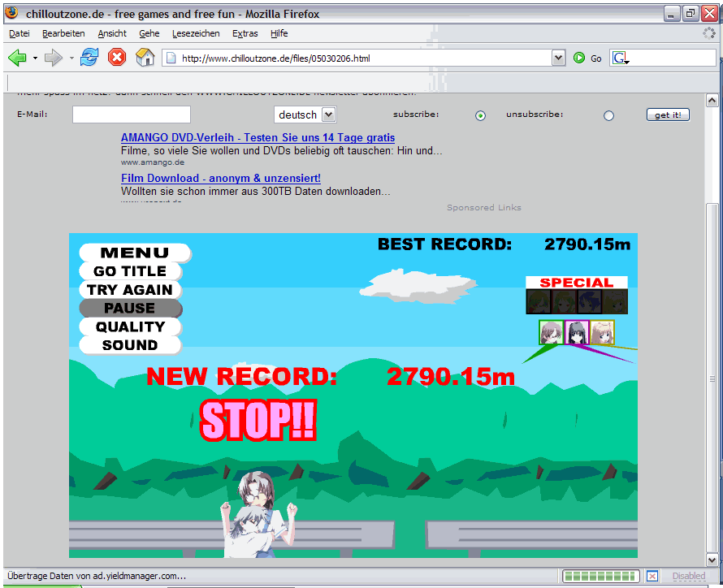
Task: Click the scrollbar down arrow
Action: click(712, 560)
